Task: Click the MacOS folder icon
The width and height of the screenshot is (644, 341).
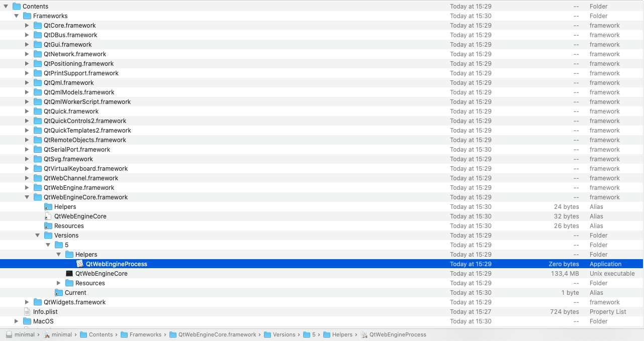Action: pyautogui.click(x=27, y=321)
